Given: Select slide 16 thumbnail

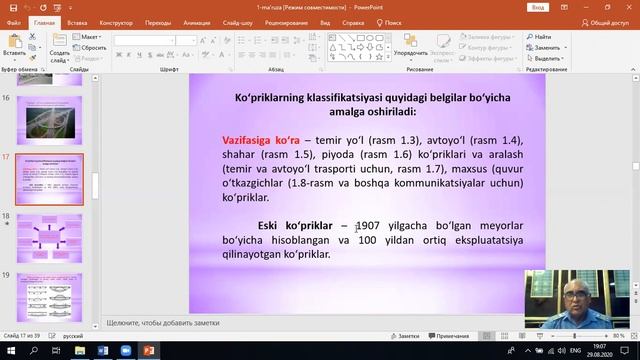Looking at the screenshot, I should 49,120.
